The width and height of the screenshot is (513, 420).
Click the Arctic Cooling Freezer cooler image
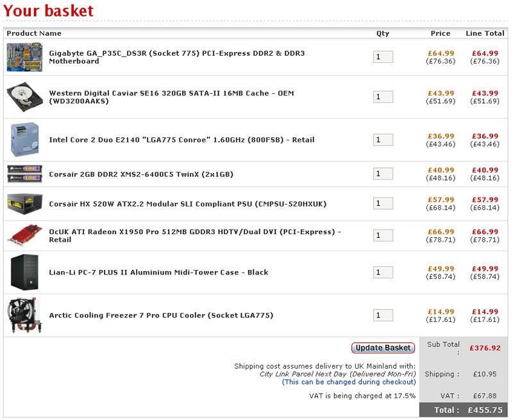(x=24, y=315)
